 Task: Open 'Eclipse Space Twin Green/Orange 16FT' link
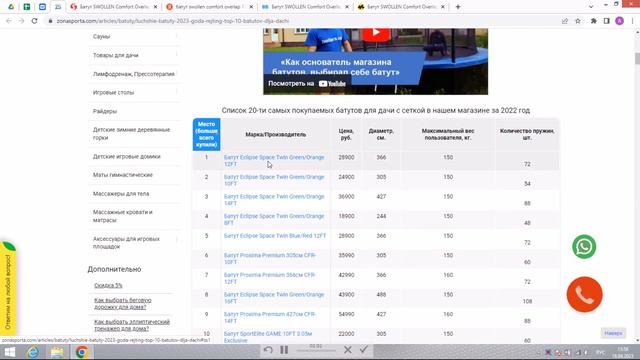click(274, 298)
